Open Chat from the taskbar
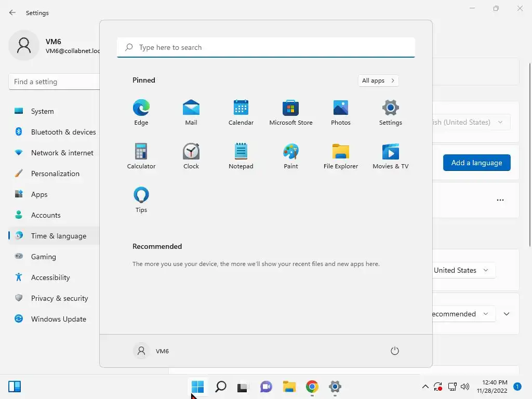Viewport: 532px width, 399px height. 266,387
